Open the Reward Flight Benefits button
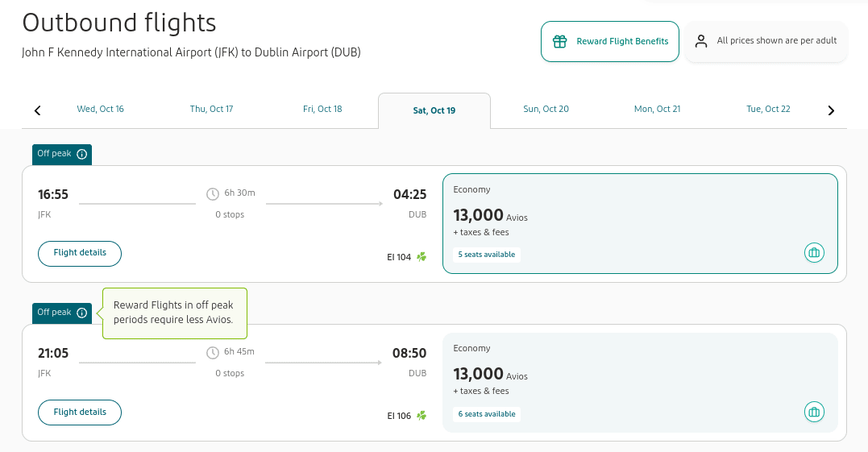The image size is (868, 452). 610,41
